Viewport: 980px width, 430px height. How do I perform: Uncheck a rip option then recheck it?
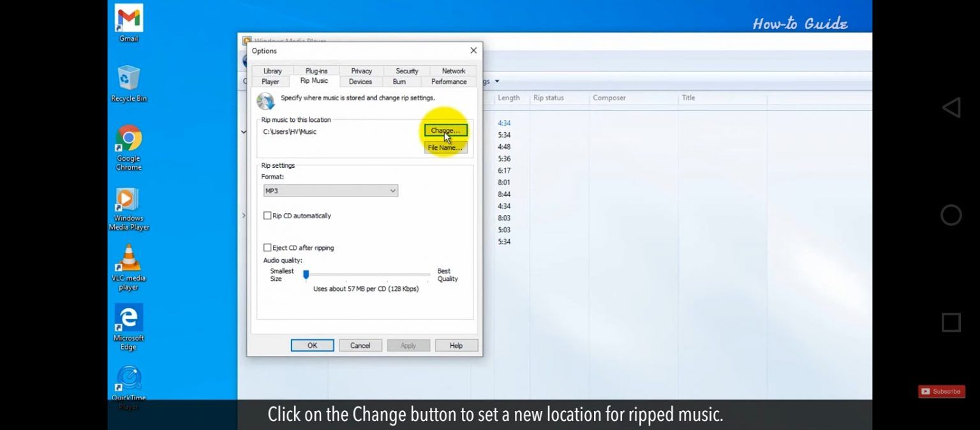pyautogui.click(x=267, y=216)
